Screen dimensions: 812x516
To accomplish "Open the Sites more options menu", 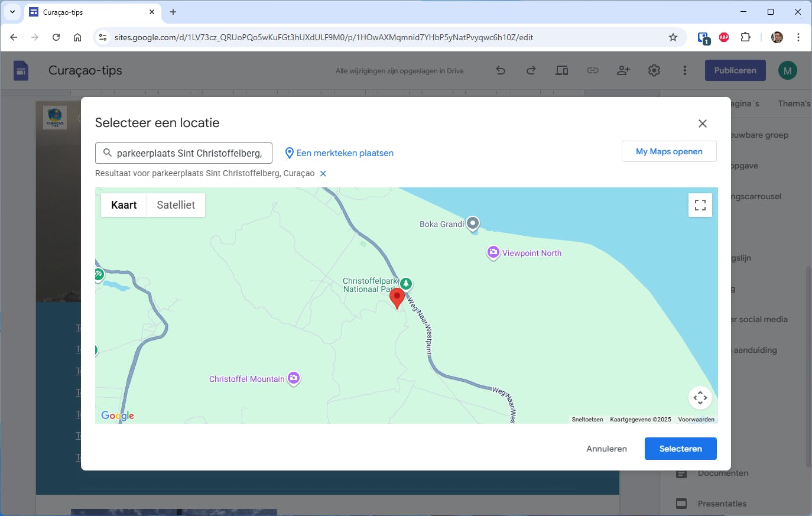I will (x=685, y=70).
